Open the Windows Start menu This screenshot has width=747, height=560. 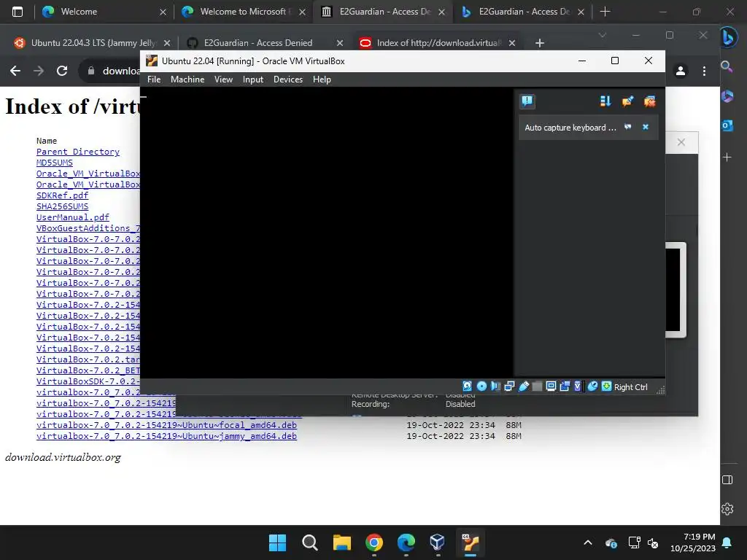(277, 542)
